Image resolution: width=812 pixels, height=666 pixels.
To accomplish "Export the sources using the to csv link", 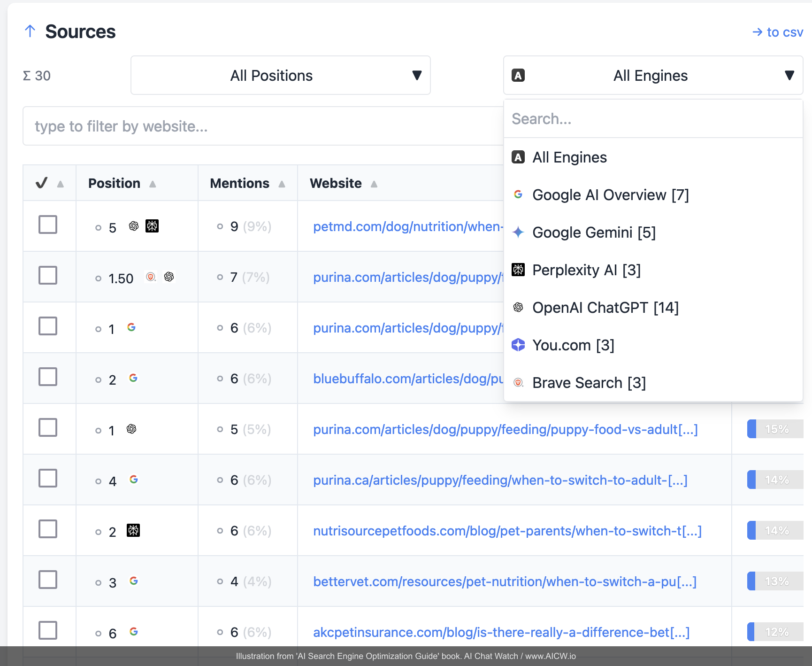I will pos(778,32).
